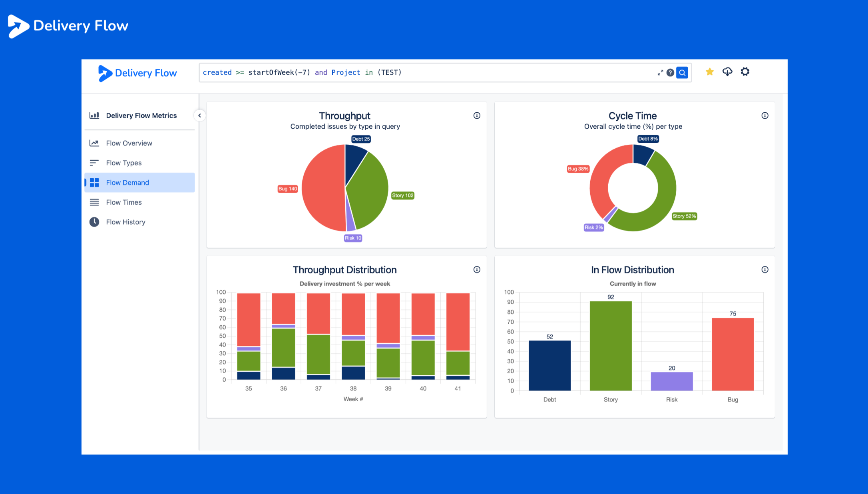Click the Delivery Flow logo in app header
The height and width of the screenshot is (494, 868).
[137, 73]
